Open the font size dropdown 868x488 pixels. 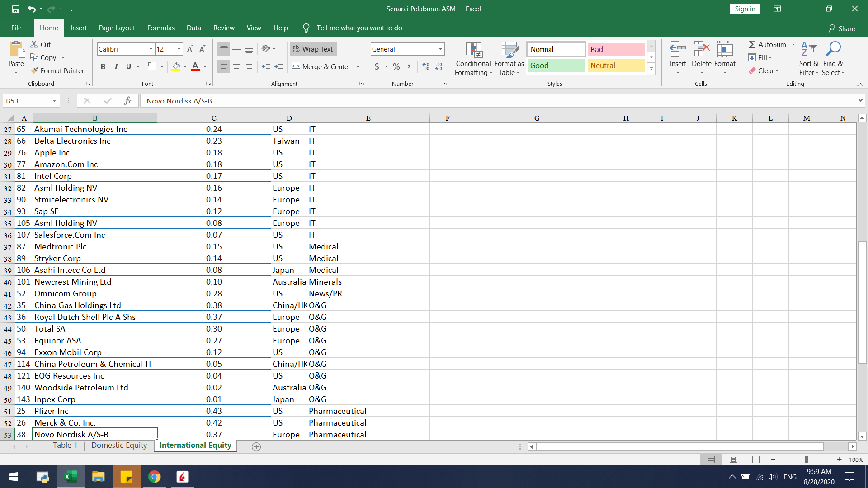(179, 49)
